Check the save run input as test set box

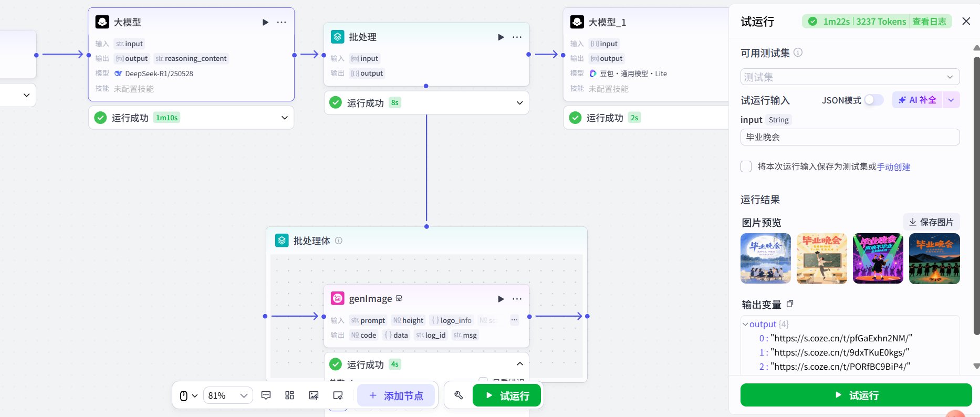point(746,166)
